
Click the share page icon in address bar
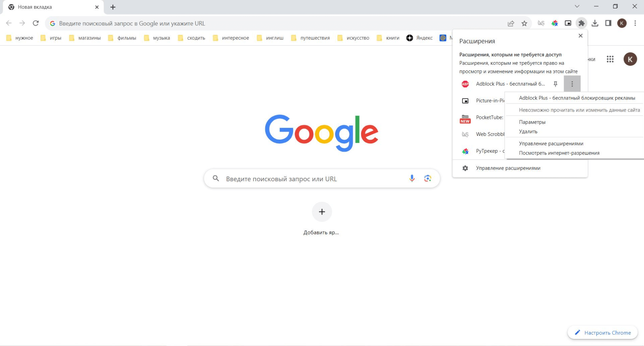tap(511, 23)
